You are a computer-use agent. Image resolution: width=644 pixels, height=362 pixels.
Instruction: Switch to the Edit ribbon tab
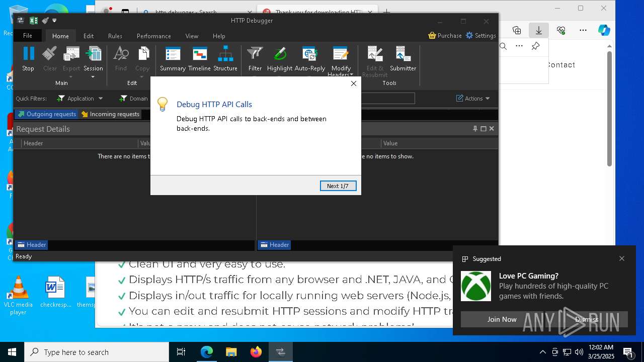pos(89,36)
